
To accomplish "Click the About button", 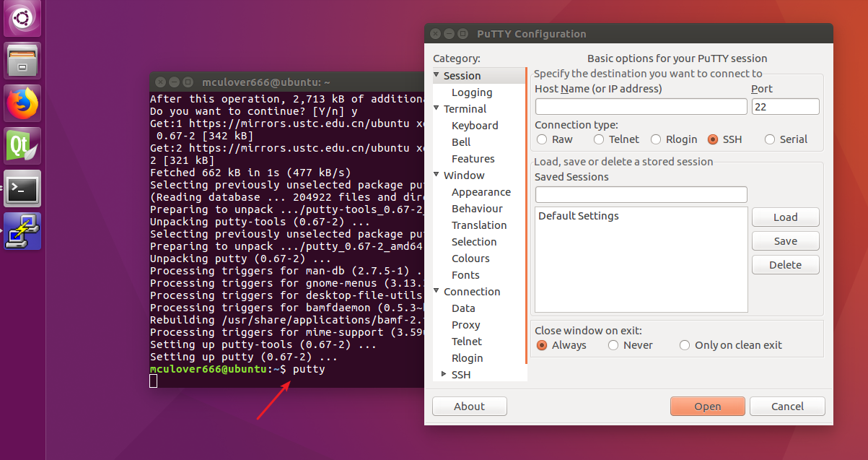I will 469,406.
